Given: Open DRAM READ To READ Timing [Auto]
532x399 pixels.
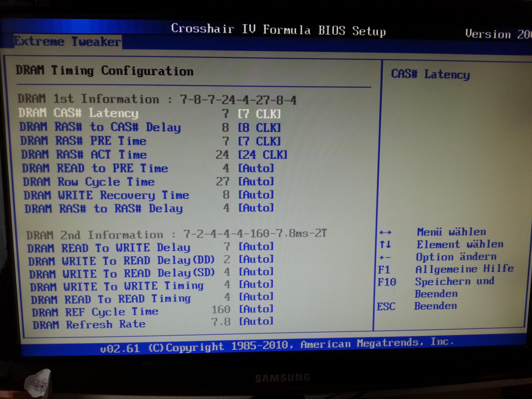Looking at the screenshot, I should [256, 297].
